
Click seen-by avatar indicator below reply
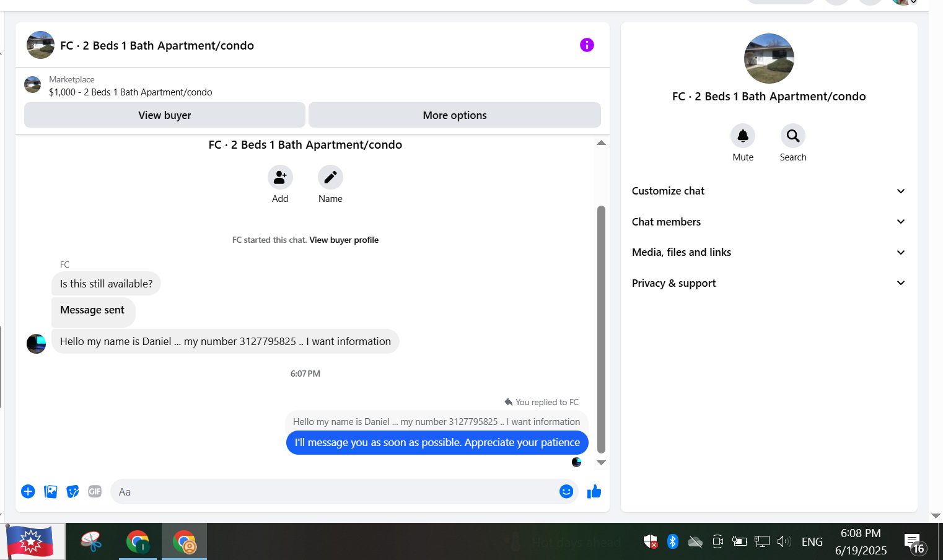pos(576,462)
